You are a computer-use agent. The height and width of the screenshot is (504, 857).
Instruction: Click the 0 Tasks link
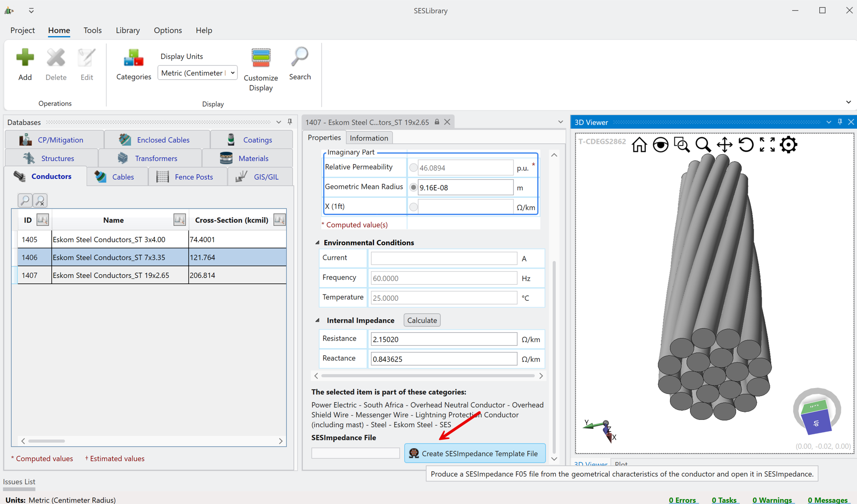pyautogui.click(x=725, y=500)
